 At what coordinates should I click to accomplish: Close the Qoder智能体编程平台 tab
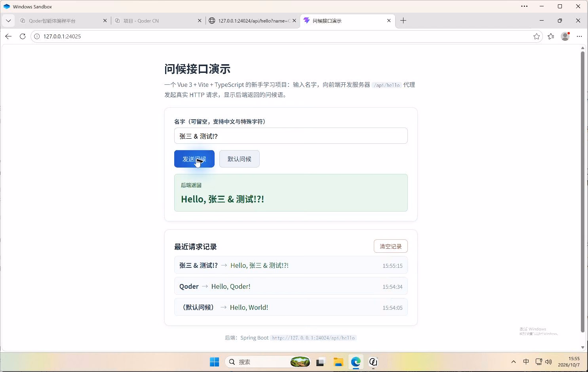(105, 21)
